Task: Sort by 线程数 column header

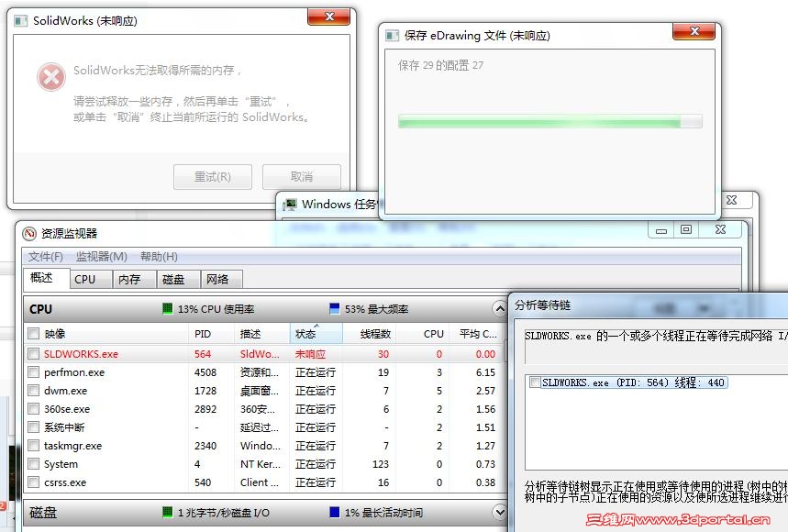Action: point(370,334)
